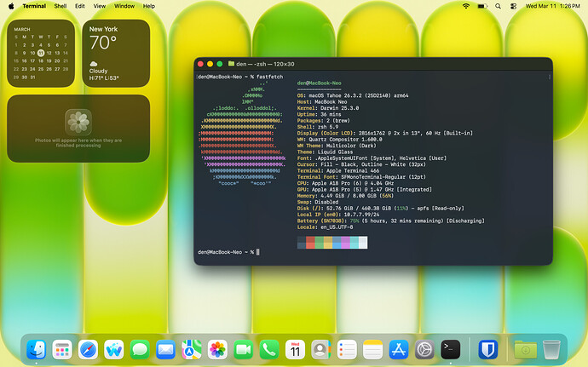This screenshot has height=367, width=588.
Task: Open the Shell menu
Action: [x=61, y=6]
